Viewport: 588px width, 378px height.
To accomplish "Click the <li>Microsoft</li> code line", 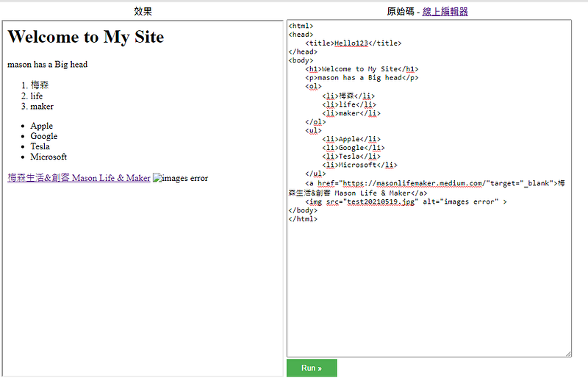I will click(359, 165).
